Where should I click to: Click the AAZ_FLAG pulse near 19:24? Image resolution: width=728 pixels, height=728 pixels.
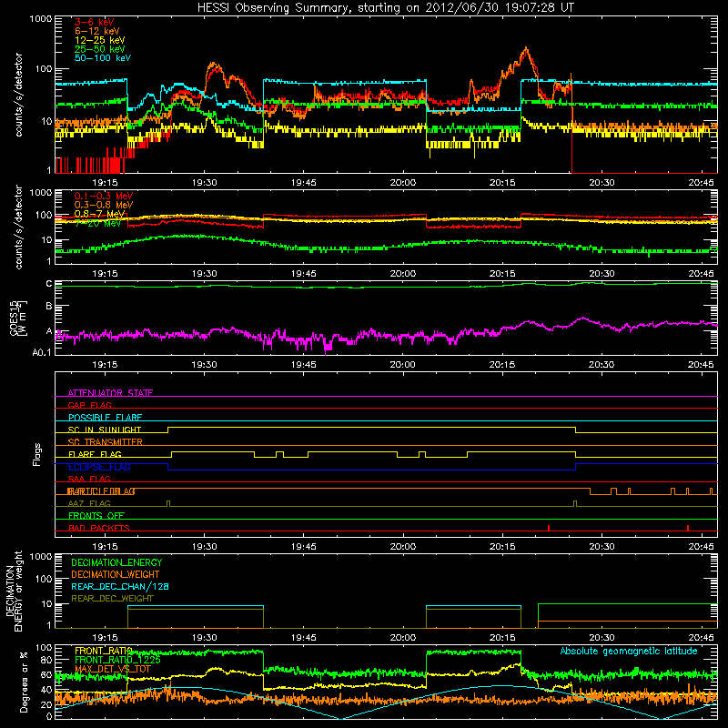(168, 503)
